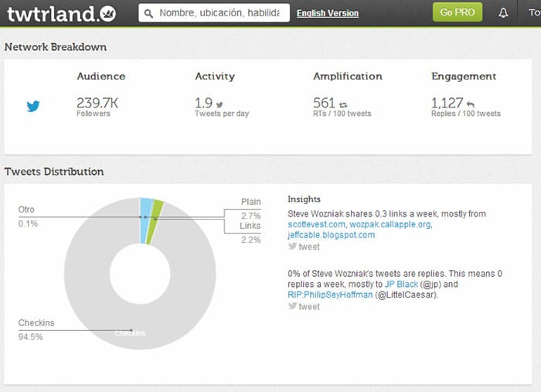541x392 pixels.
Task: Open the notifications bell
Action: tap(503, 13)
